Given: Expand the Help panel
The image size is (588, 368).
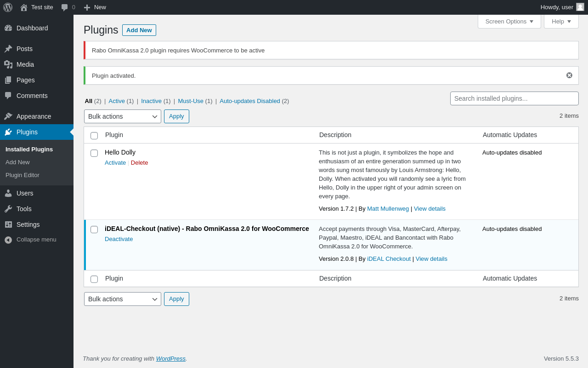Looking at the screenshot, I should coord(561,21).
